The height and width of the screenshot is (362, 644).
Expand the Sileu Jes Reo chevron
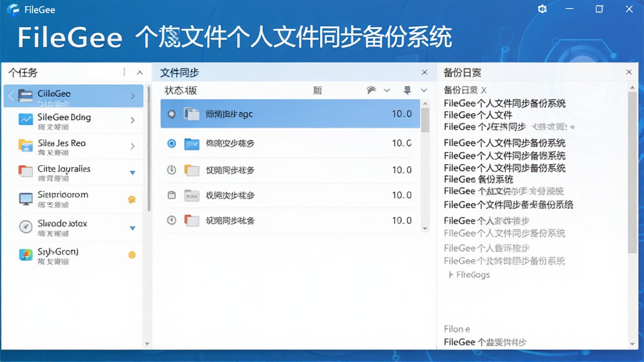(132, 146)
